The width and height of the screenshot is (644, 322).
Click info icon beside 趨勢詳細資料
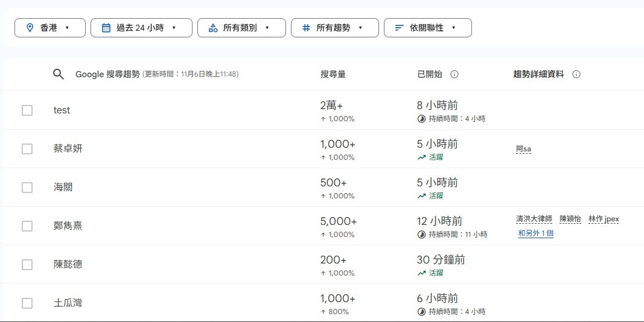(576, 74)
